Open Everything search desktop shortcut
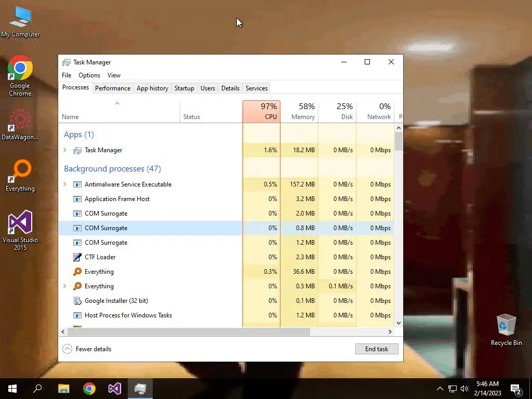This screenshot has width=532, height=399. (x=20, y=176)
